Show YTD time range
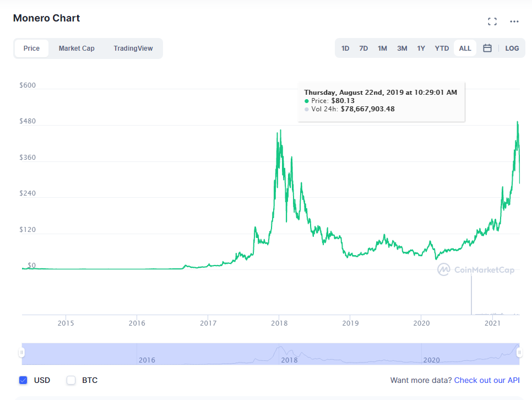Viewport: 532px width, 400px height. (442, 48)
